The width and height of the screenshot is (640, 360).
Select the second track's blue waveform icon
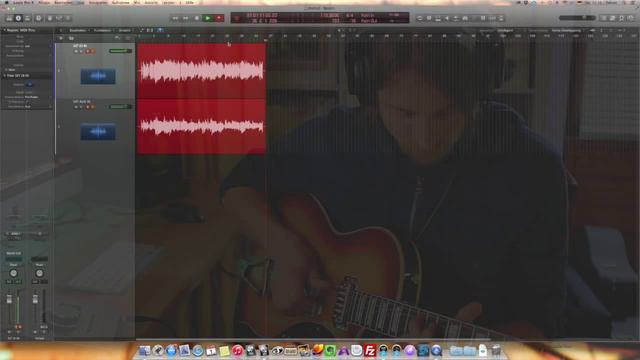tap(98, 132)
